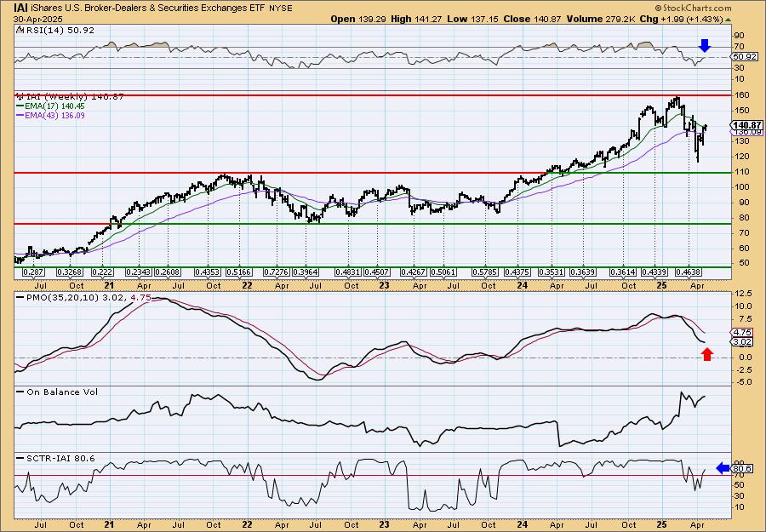
Task: Click the 0.3268 dividend value
Action: pos(69,272)
